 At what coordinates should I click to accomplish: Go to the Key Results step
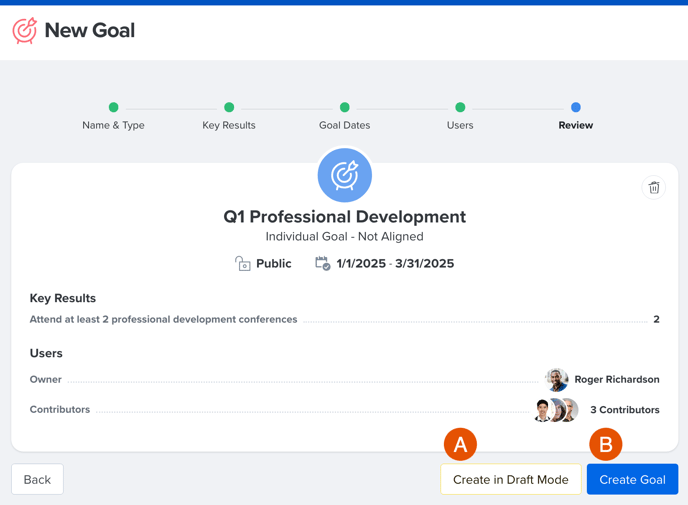pos(229,107)
